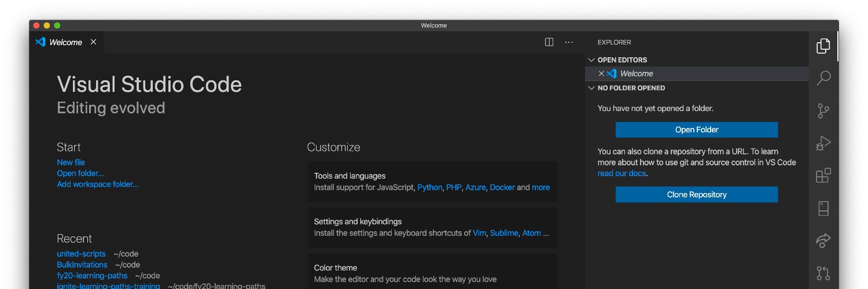Screen dimensions: 868x289
Task: Open the Color theme card
Action: click(432, 271)
